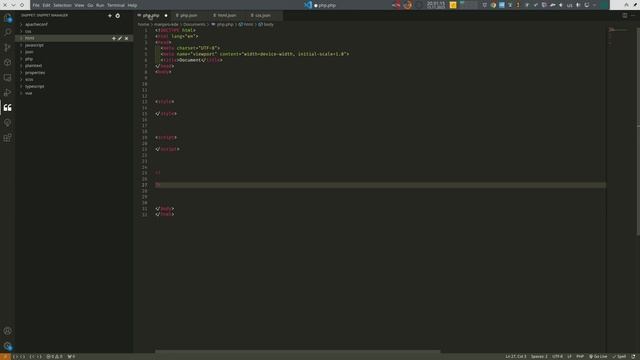
Task: Expand the scss snippet group
Action: pos(74,80)
